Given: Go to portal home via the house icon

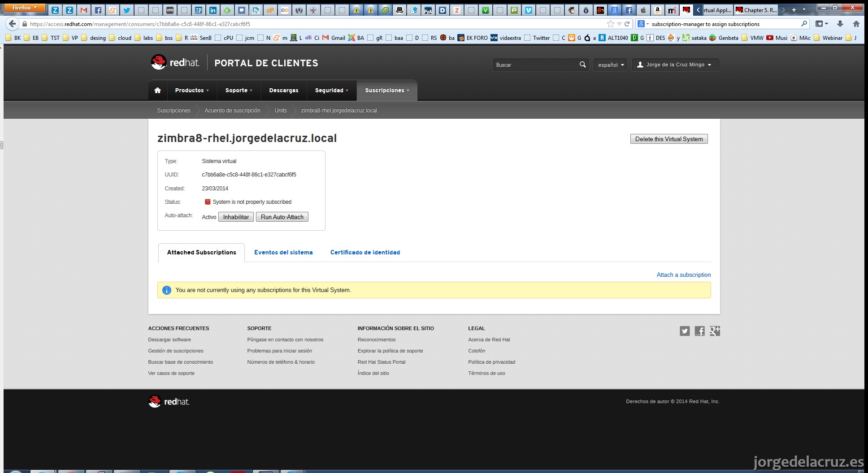Looking at the screenshot, I should (x=157, y=90).
